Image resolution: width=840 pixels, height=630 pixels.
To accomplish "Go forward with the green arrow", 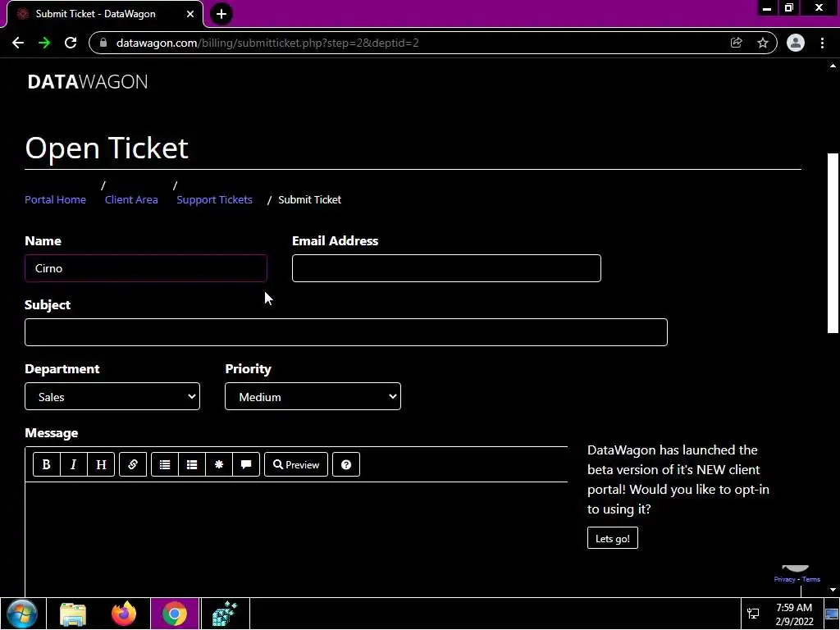I will pyautogui.click(x=44, y=43).
